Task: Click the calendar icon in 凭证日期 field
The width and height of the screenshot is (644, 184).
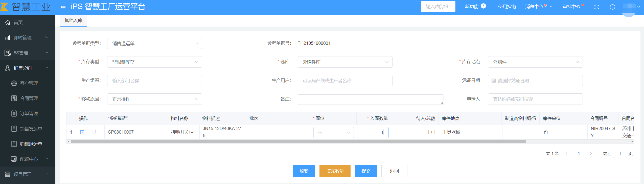Action: (x=493, y=81)
